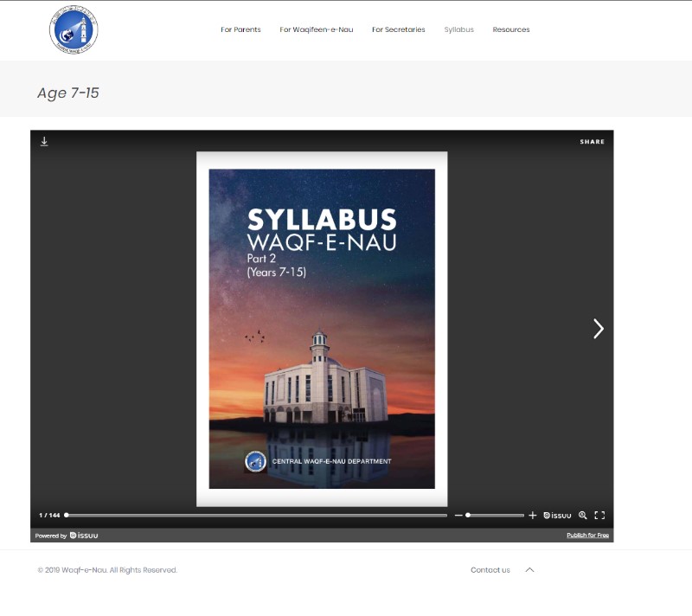Click the Waqf-e-Nau site logo
Image resolution: width=692 pixels, height=616 pixels.
coord(74,30)
